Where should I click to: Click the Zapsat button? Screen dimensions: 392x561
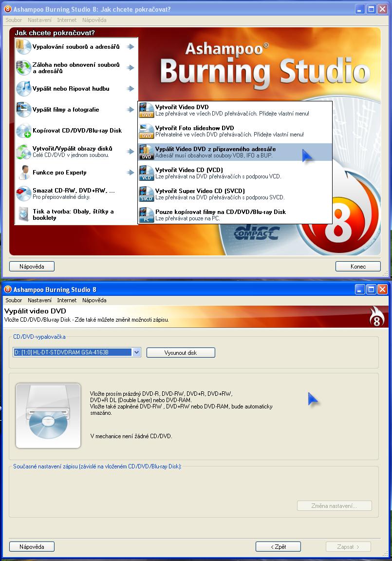tap(348, 547)
